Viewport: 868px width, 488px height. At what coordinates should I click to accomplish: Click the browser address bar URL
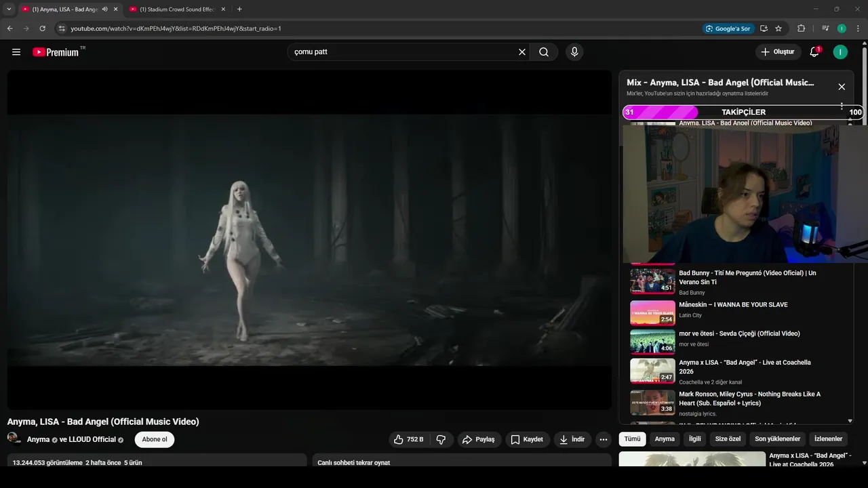pos(176,28)
